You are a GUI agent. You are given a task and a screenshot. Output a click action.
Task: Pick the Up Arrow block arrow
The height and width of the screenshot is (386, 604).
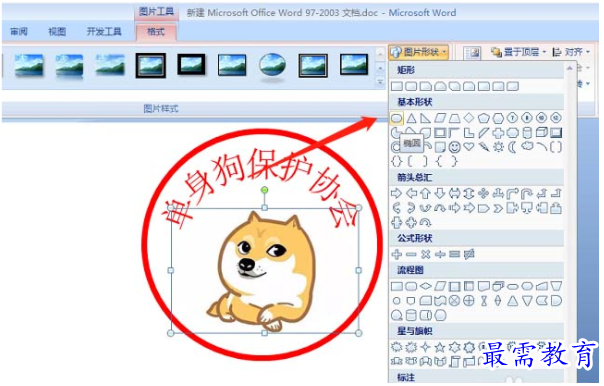[426, 193]
